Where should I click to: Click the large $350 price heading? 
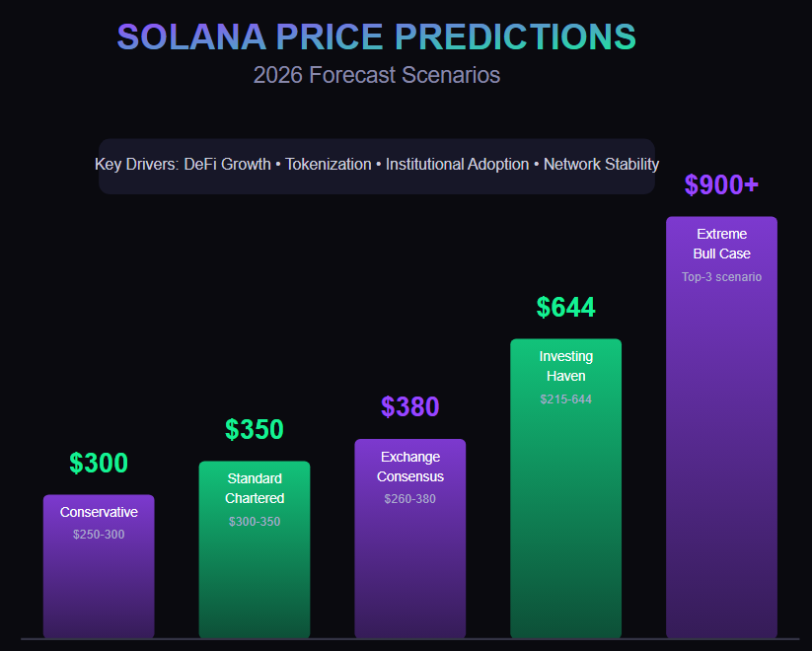(x=255, y=430)
